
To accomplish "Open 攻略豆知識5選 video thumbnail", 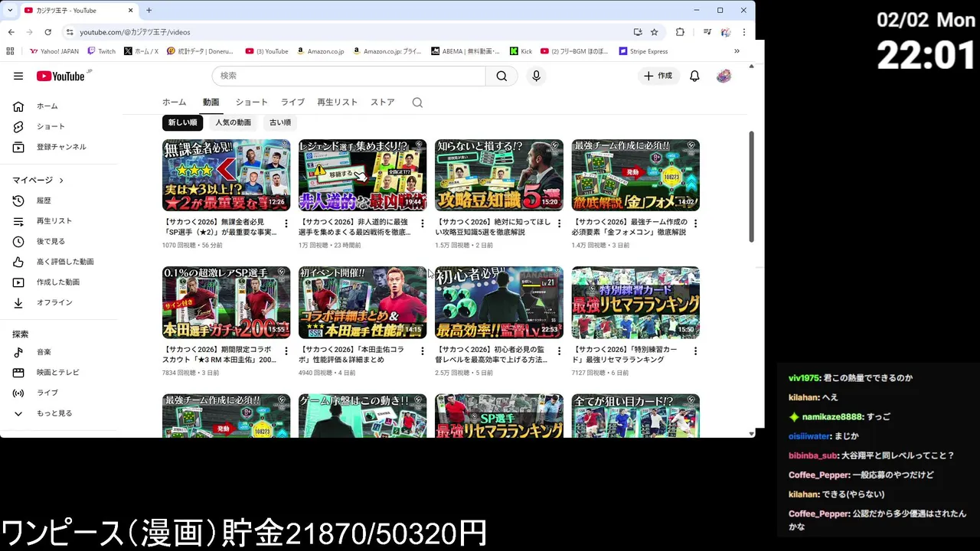I will 499,175.
